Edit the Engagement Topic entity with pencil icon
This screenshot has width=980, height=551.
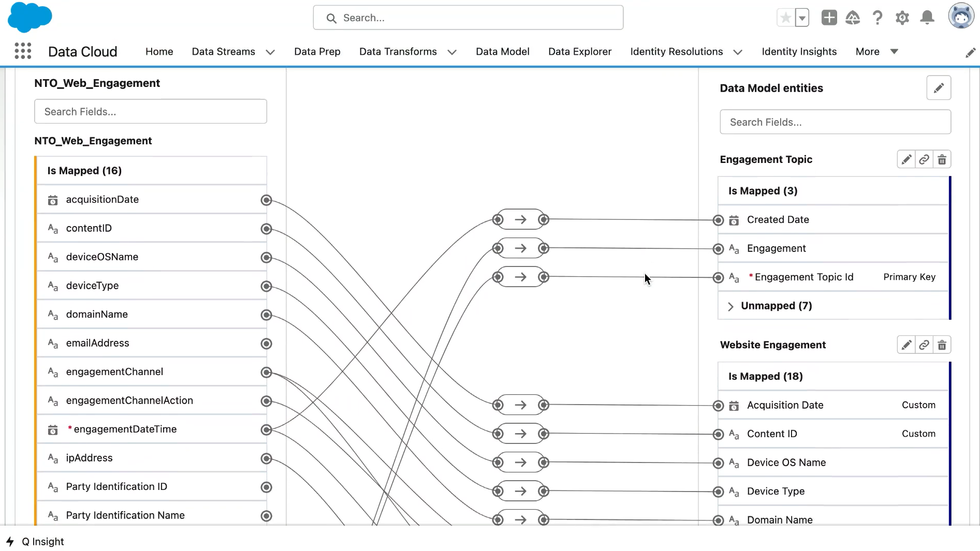pos(906,159)
